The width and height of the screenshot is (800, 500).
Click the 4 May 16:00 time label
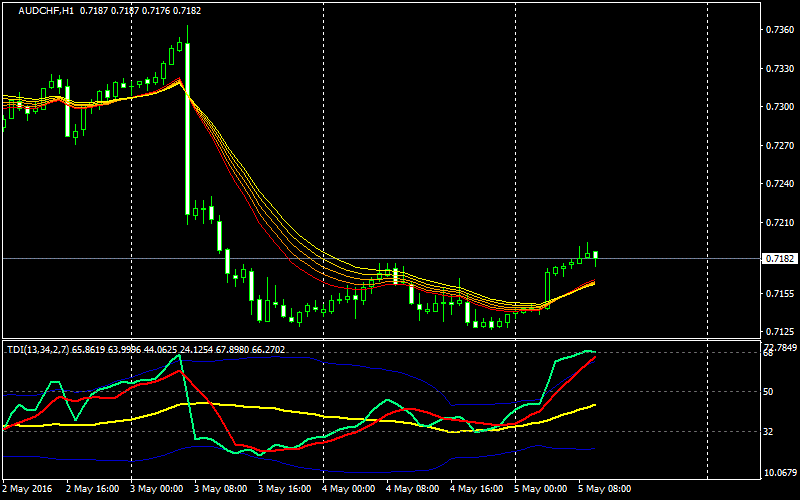point(477,489)
